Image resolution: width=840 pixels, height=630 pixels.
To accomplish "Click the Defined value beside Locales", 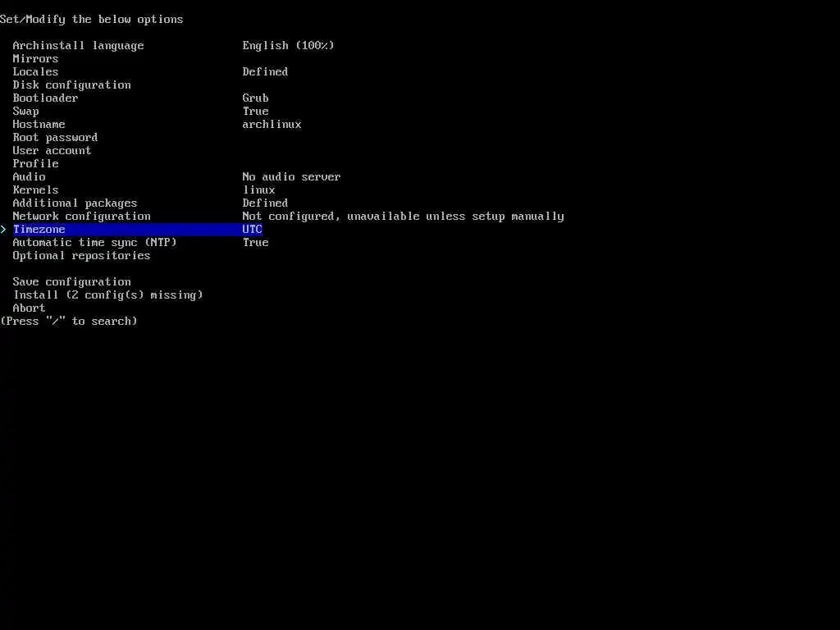I will pos(265,72).
